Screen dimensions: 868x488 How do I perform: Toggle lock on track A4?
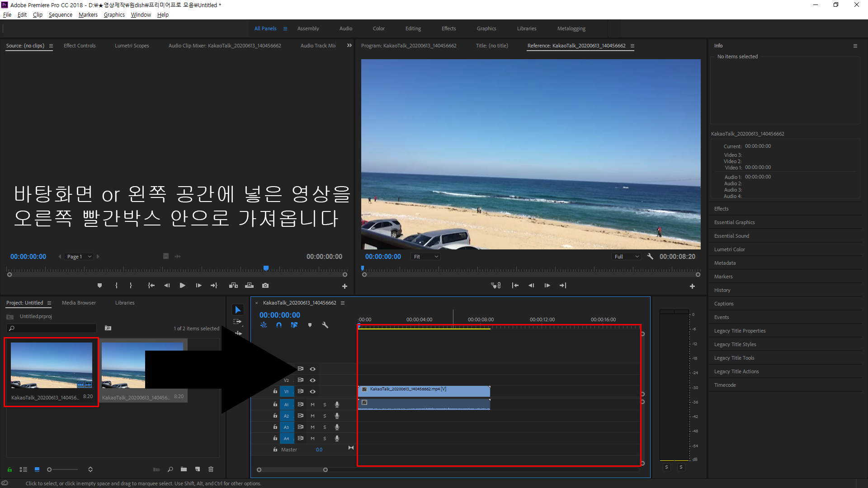275,438
